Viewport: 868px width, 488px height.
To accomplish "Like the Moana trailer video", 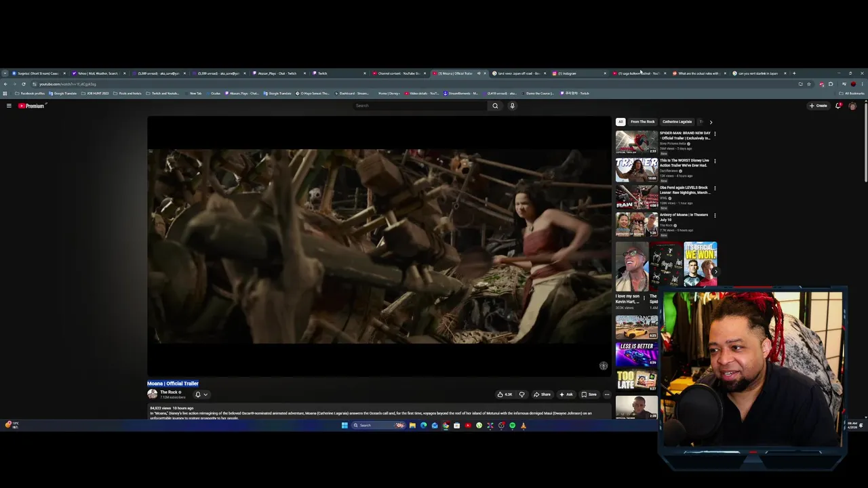I will click(x=504, y=394).
